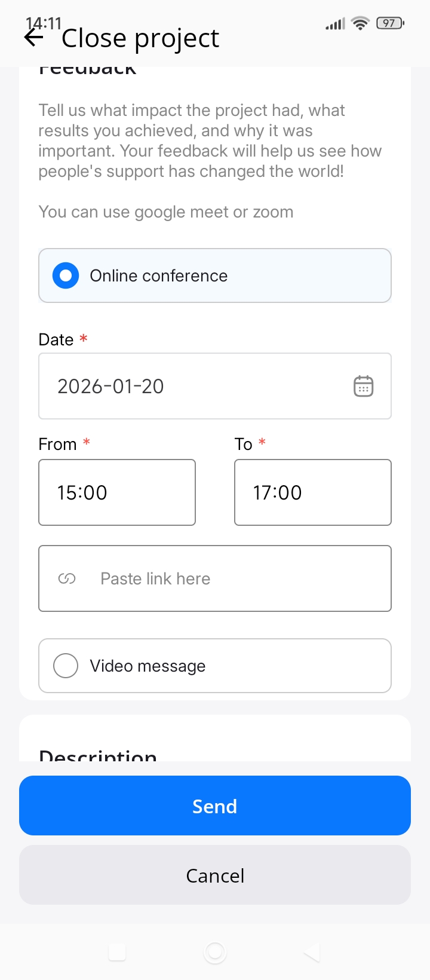430x980 pixels.
Task: Tap the back arrow beside Close project
Action: tap(34, 38)
